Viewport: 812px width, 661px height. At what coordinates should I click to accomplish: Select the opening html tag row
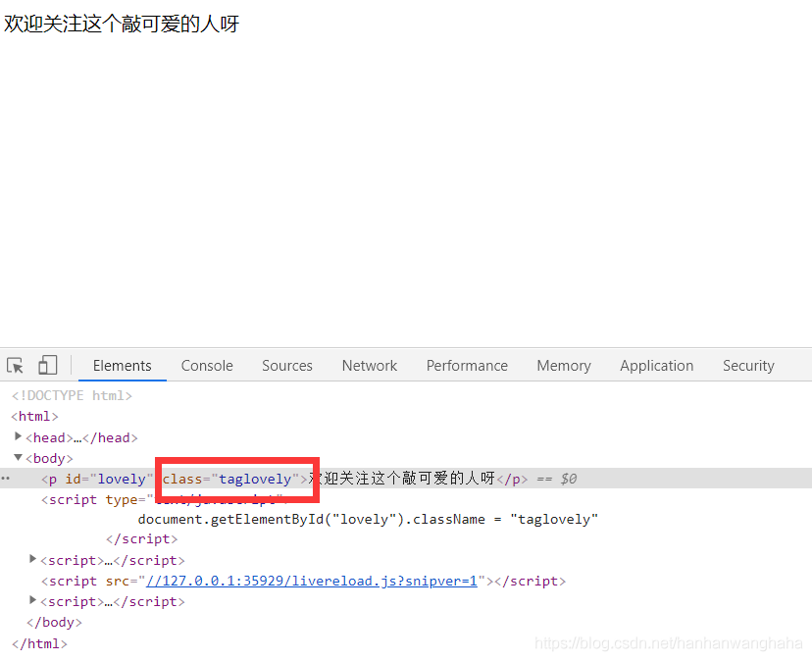(x=34, y=417)
